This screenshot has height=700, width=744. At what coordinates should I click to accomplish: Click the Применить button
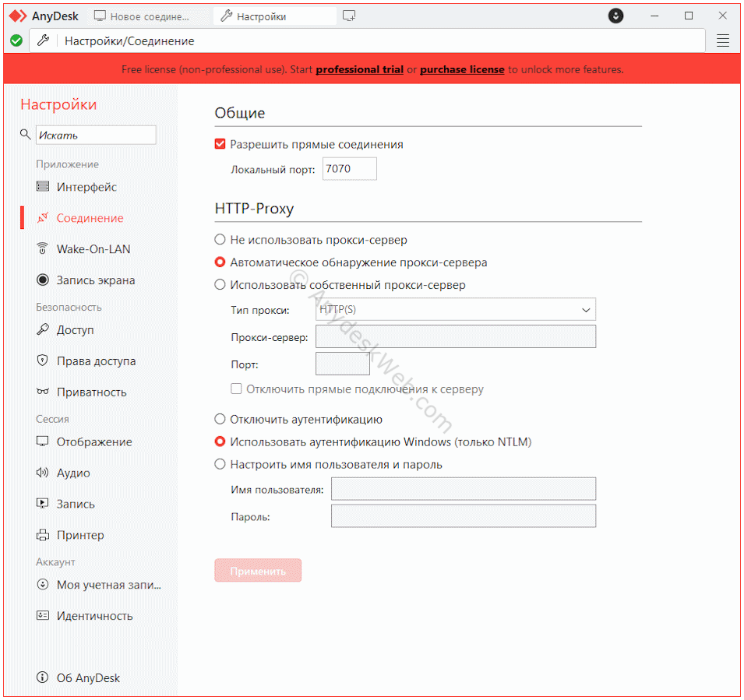click(258, 571)
